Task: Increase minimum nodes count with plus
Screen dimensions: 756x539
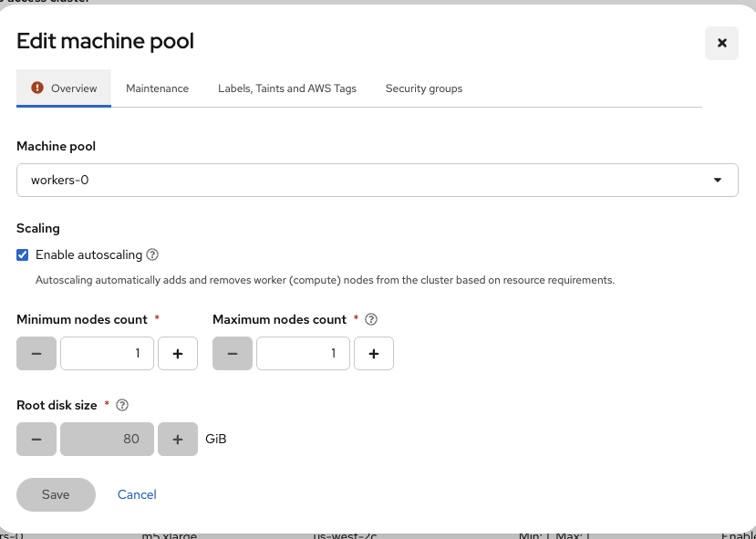Action: (x=178, y=353)
